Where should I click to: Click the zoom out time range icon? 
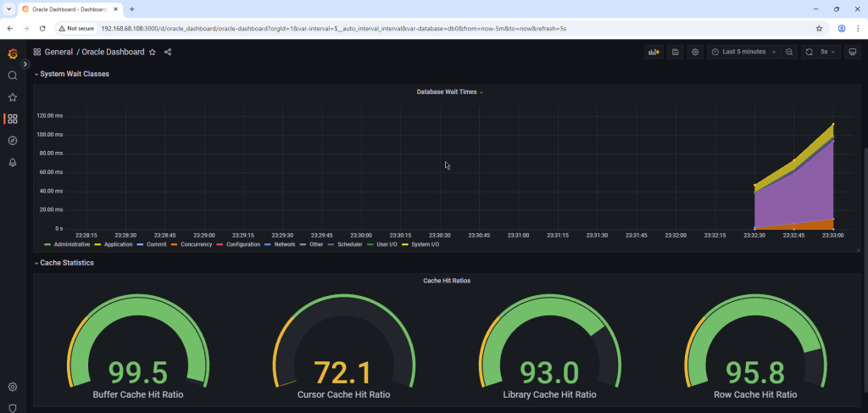pyautogui.click(x=789, y=52)
